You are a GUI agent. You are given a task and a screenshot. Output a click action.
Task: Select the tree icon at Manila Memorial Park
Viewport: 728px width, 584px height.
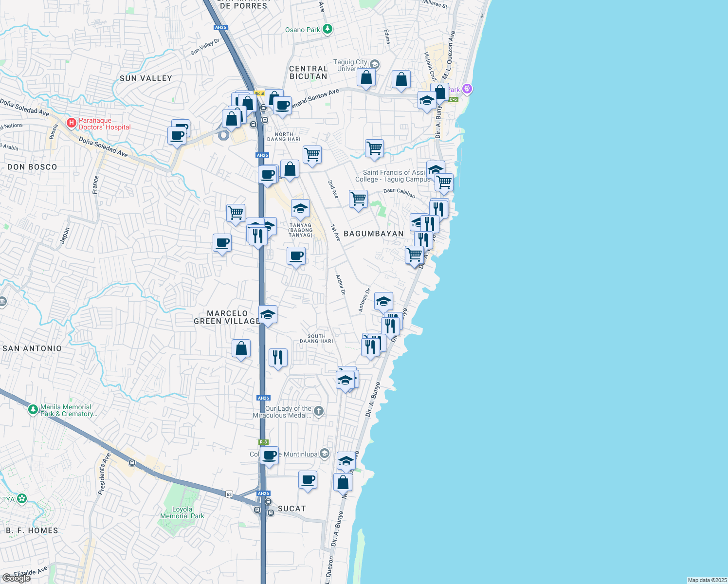[x=32, y=409]
